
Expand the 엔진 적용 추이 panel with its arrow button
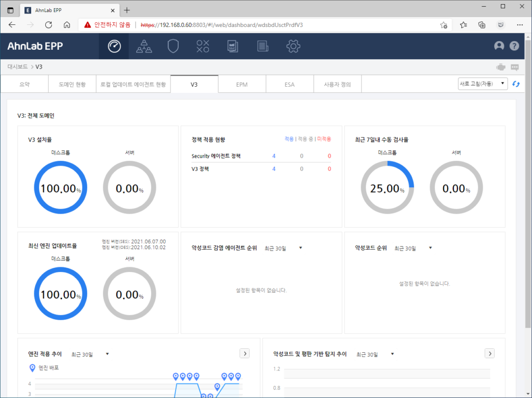click(244, 353)
